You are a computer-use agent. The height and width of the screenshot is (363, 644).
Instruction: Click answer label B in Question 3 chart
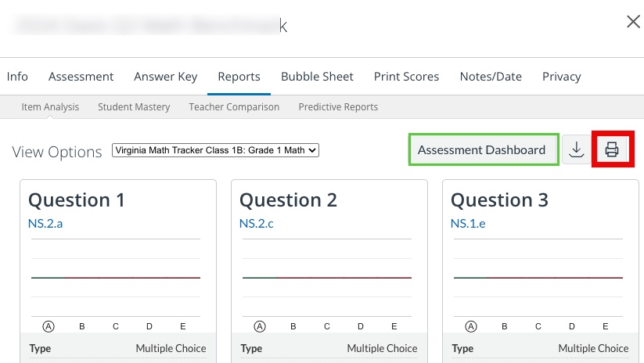coord(505,326)
